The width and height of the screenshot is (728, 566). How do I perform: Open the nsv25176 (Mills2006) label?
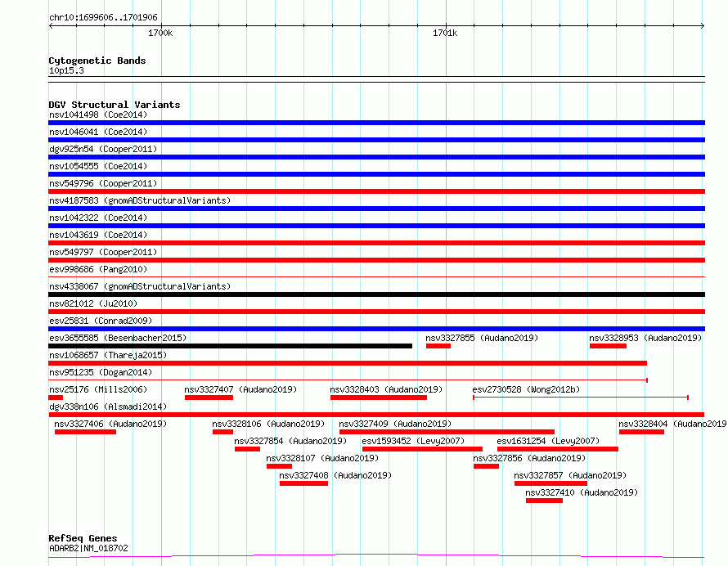98,389
